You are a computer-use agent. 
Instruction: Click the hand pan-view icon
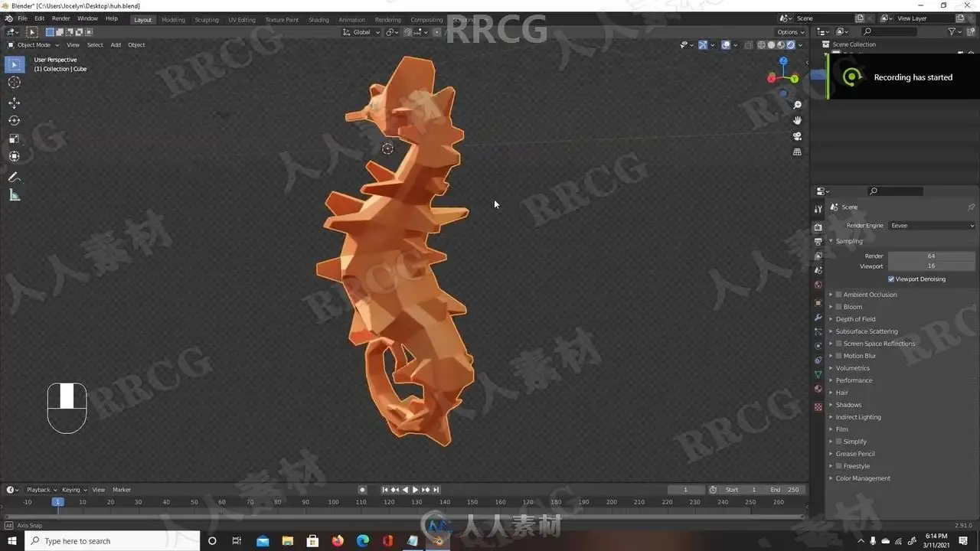point(797,120)
